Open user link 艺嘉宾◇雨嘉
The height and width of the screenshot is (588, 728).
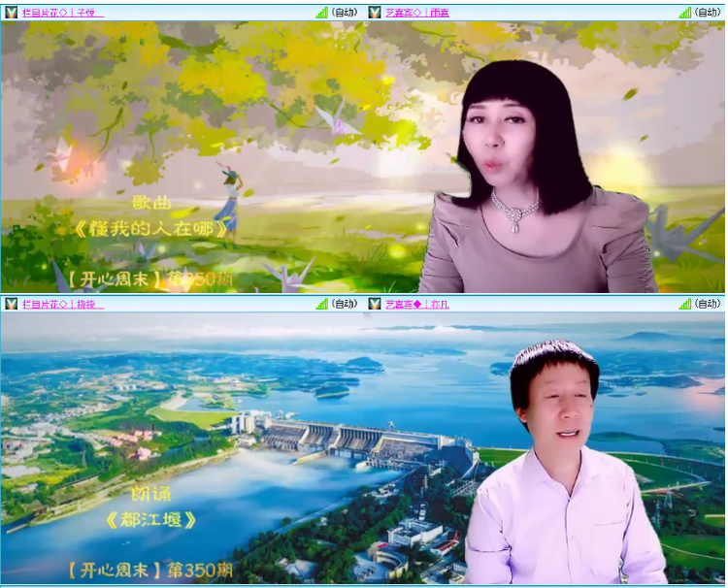(417, 13)
